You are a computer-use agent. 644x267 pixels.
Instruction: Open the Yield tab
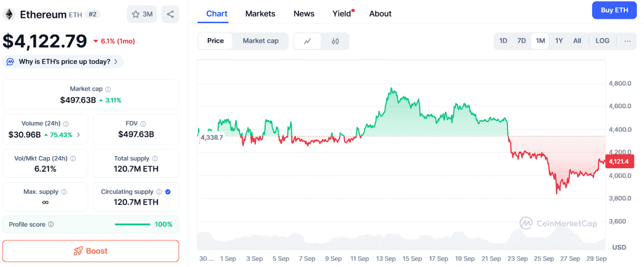pos(342,14)
